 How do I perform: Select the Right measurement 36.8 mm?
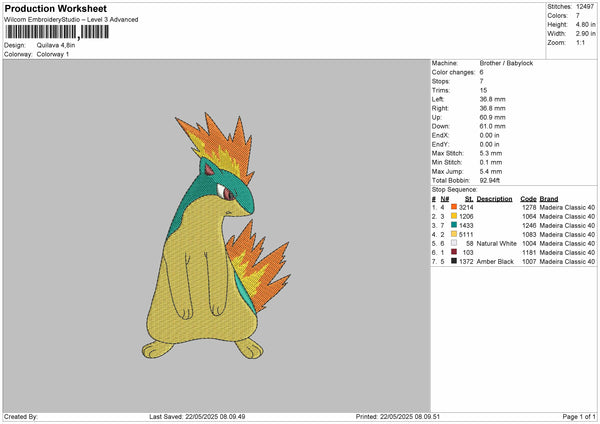492,108
